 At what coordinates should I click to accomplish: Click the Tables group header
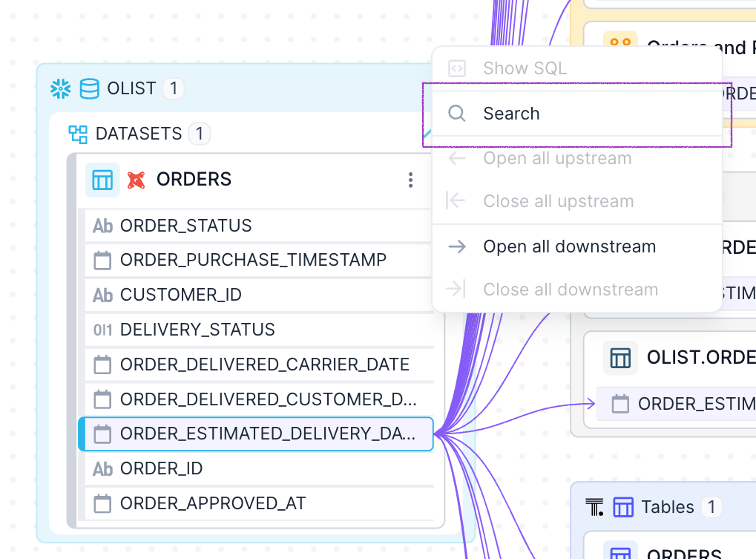667,507
